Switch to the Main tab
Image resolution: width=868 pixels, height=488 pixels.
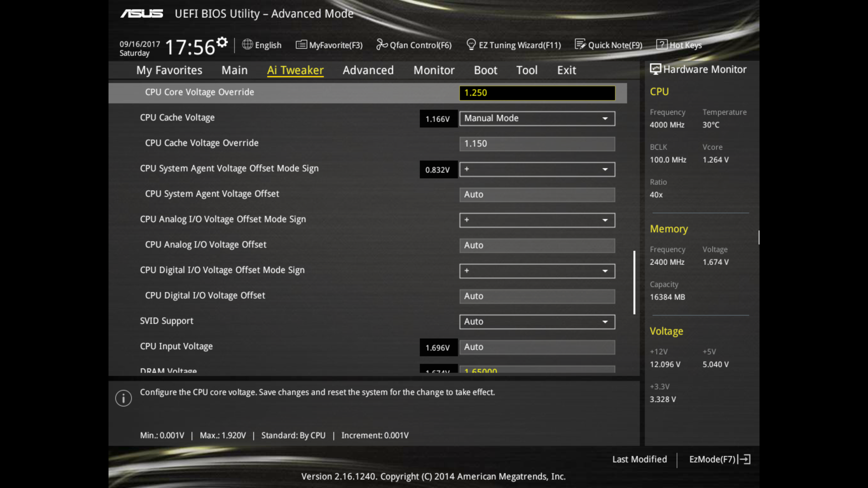pyautogui.click(x=235, y=70)
